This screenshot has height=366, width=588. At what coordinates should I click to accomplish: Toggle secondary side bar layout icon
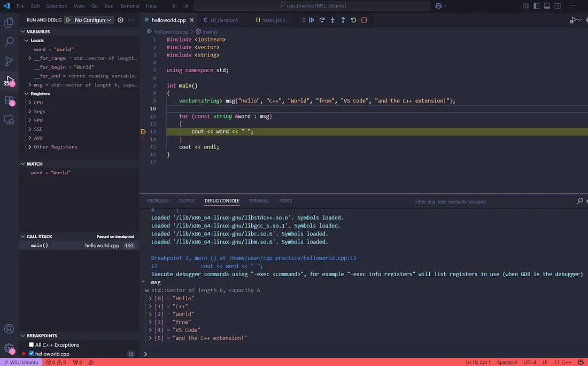point(558,6)
